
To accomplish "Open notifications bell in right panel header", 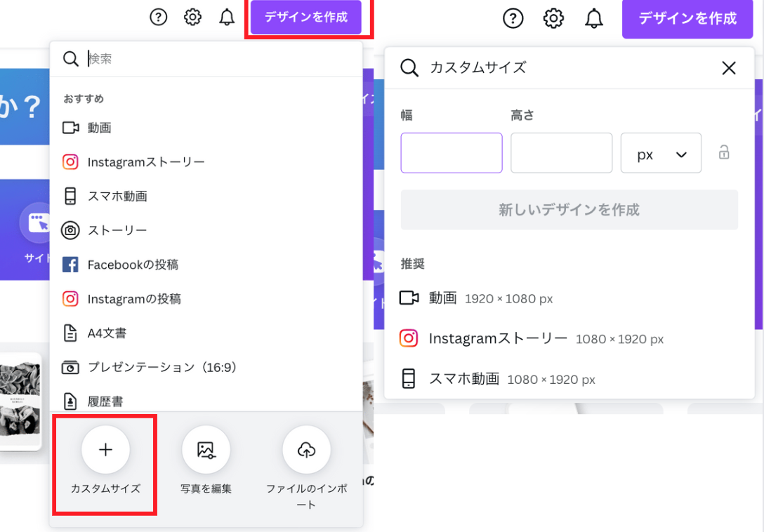I will pos(594,18).
